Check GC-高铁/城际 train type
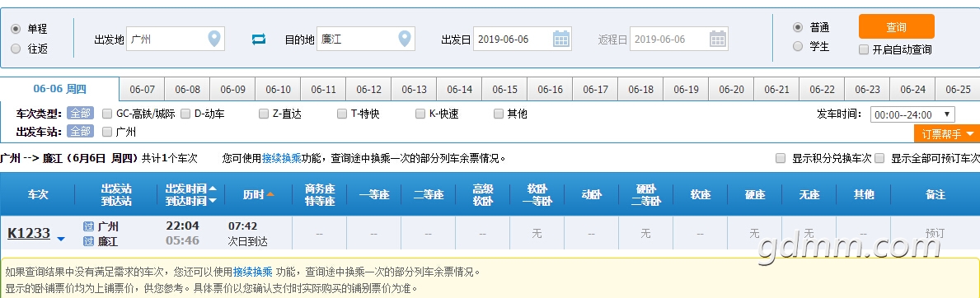The image size is (980, 298). tap(107, 114)
